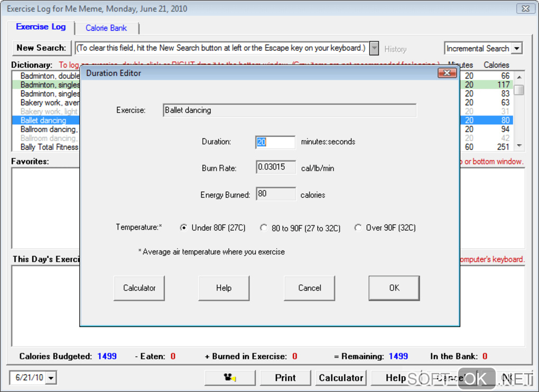
Task: Cancel the Duration Editor dialog
Action: point(309,288)
